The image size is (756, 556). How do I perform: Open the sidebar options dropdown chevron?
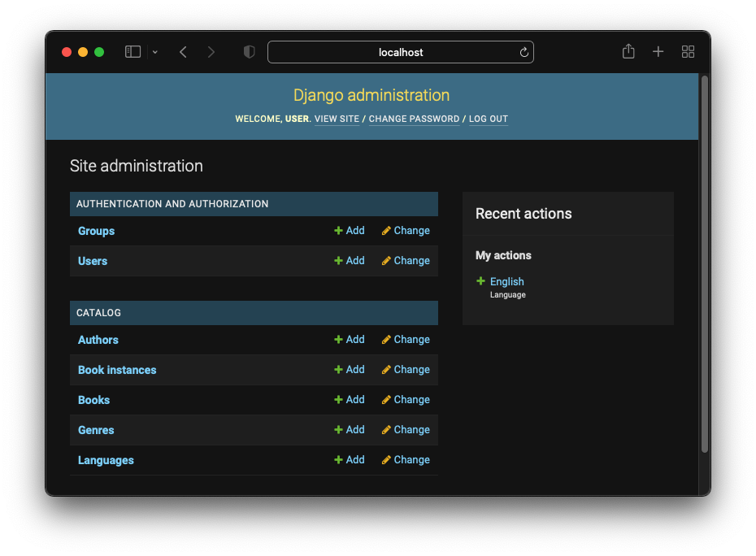(154, 52)
